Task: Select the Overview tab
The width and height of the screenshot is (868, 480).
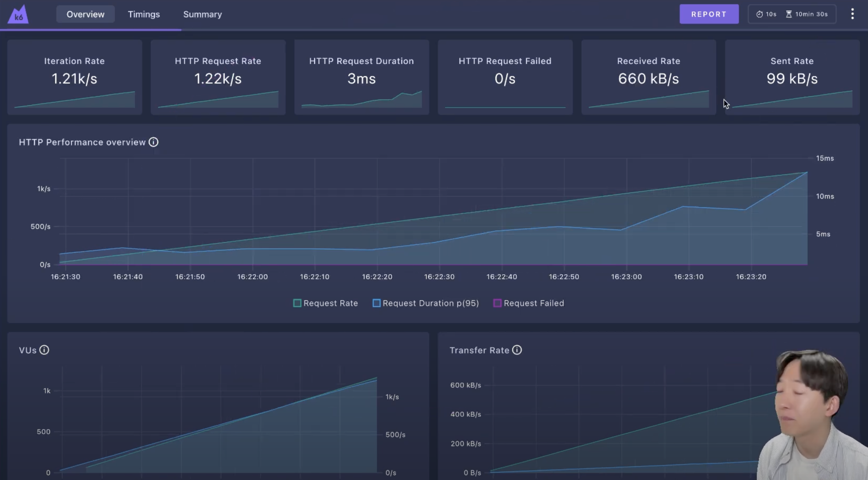Action: click(x=85, y=14)
